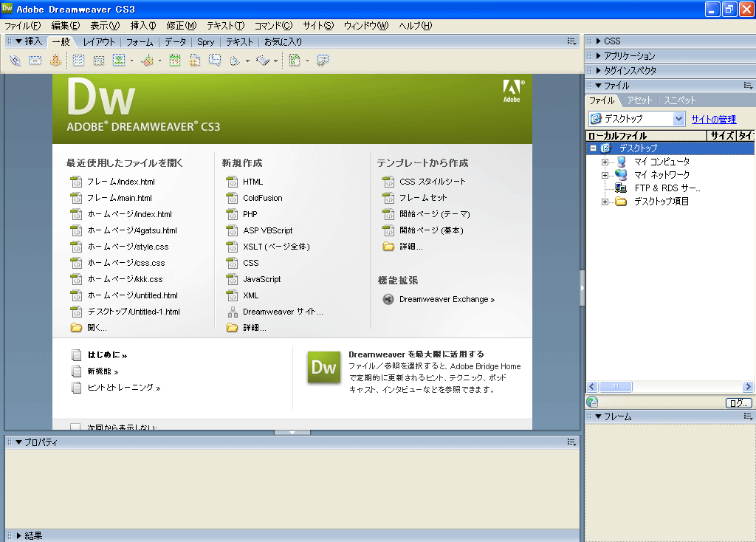Click the Table insert icon
Image resolution: width=756 pixels, height=542 pixels.
point(78,61)
